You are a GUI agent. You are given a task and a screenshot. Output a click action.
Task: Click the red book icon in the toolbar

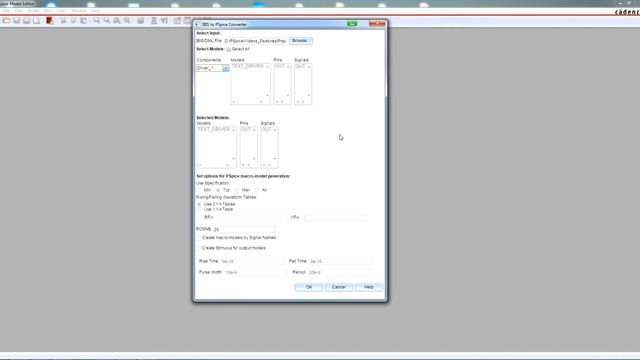point(50,20)
